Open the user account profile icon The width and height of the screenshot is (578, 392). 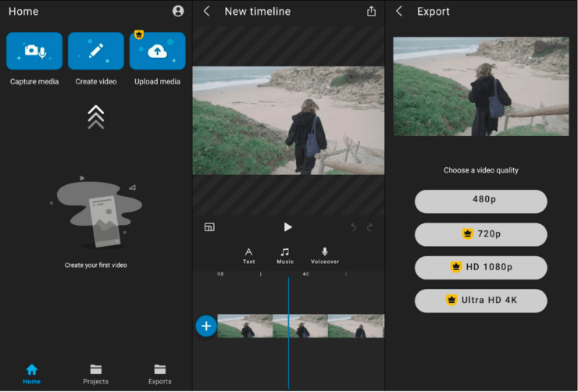click(178, 11)
